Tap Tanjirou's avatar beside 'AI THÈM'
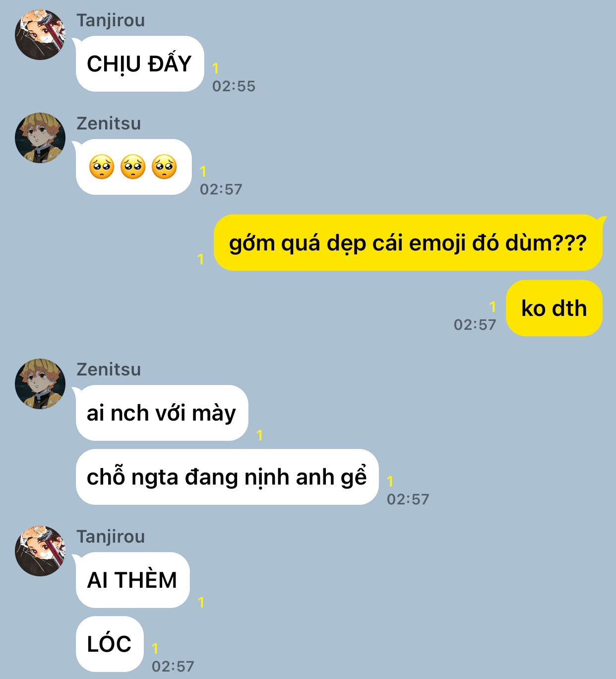Screen dimensions: 616x679 point(40,551)
